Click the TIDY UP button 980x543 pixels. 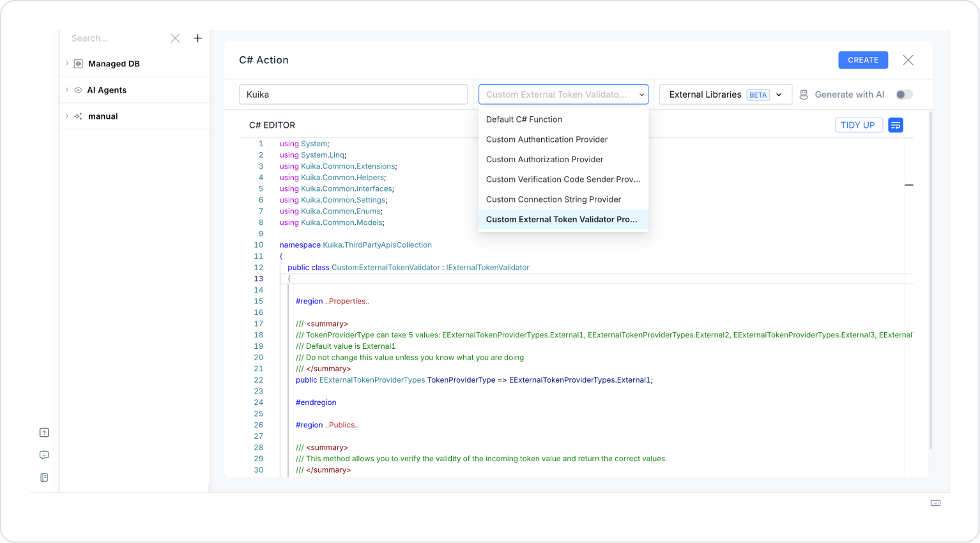point(858,125)
